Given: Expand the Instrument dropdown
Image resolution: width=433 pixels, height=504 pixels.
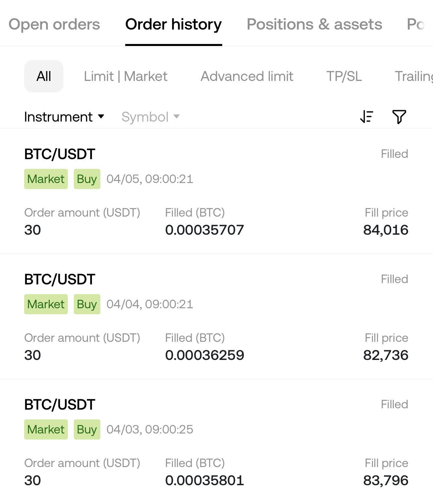Looking at the screenshot, I should tap(64, 117).
